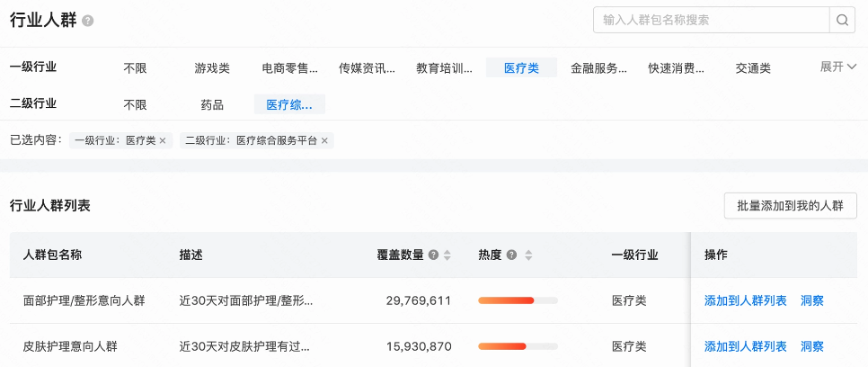The height and width of the screenshot is (367, 868).
Task: Select 医疗综… sub-industry
Action: (x=289, y=104)
